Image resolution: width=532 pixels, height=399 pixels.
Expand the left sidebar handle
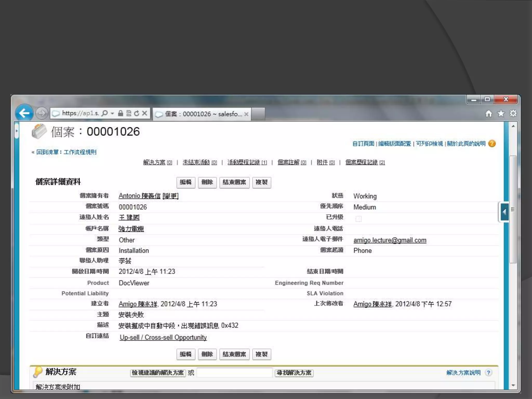pos(17,131)
